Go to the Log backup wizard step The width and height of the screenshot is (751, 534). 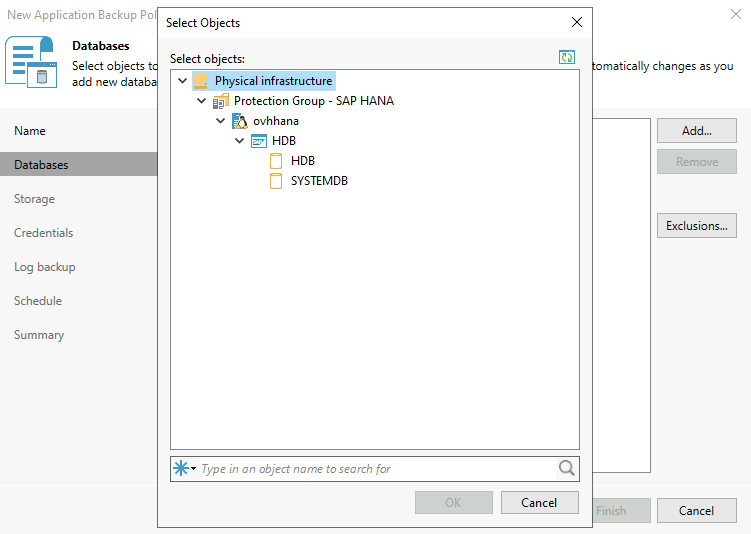click(x=44, y=267)
